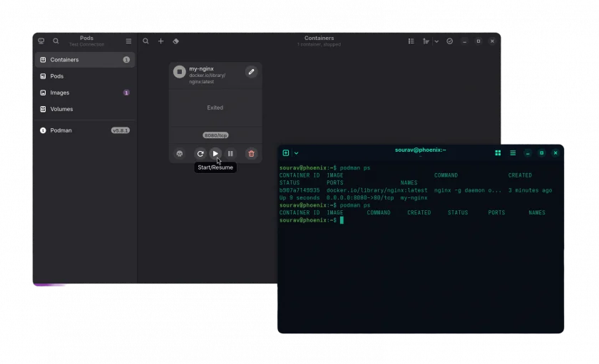Restart my-nginx with the circular arrow icon

(200, 153)
